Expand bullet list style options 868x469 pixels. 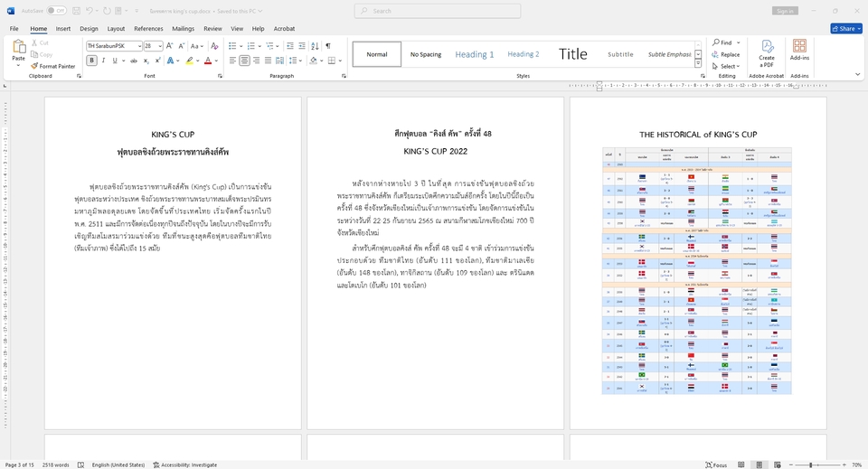click(241, 46)
